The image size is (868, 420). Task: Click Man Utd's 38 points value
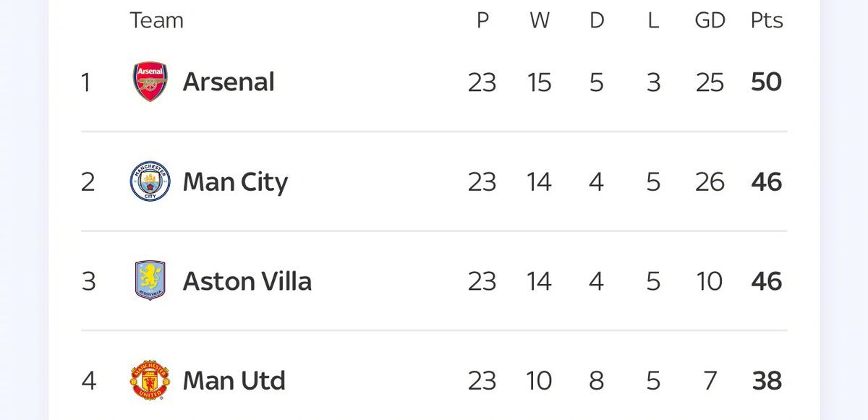tap(767, 380)
